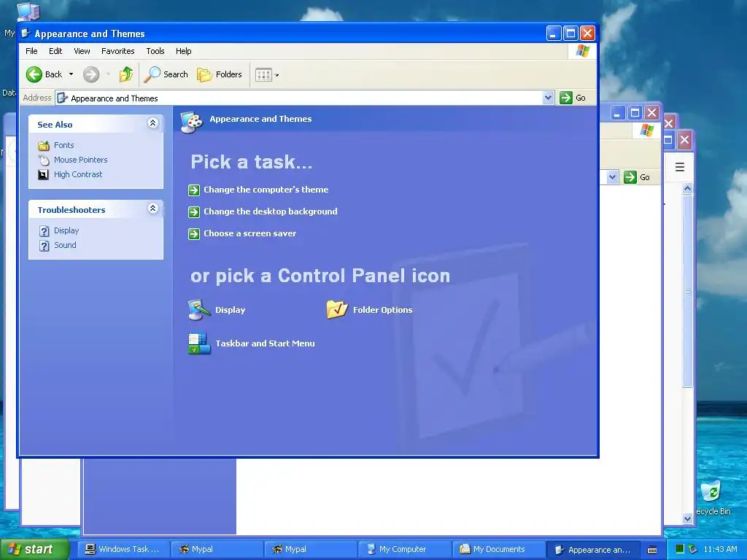Click the on-screen keyboard tray icon
Screen dimensions: 747x560
[652, 550]
